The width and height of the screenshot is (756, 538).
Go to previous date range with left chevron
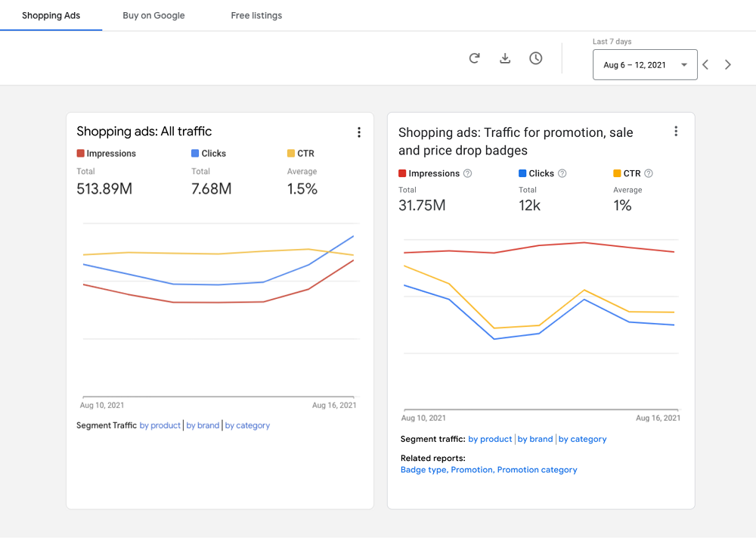(x=705, y=64)
